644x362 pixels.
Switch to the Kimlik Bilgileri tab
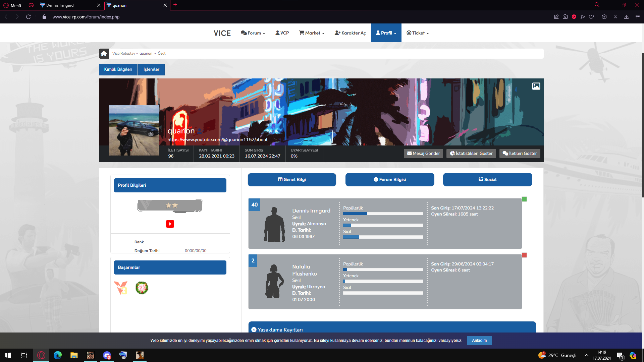point(118,69)
